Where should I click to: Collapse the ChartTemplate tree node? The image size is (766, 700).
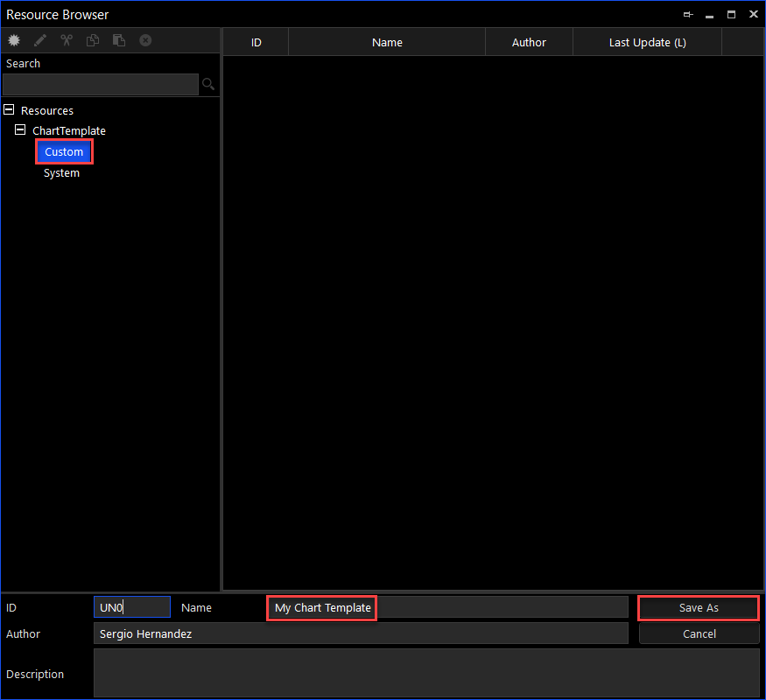coord(21,130)
